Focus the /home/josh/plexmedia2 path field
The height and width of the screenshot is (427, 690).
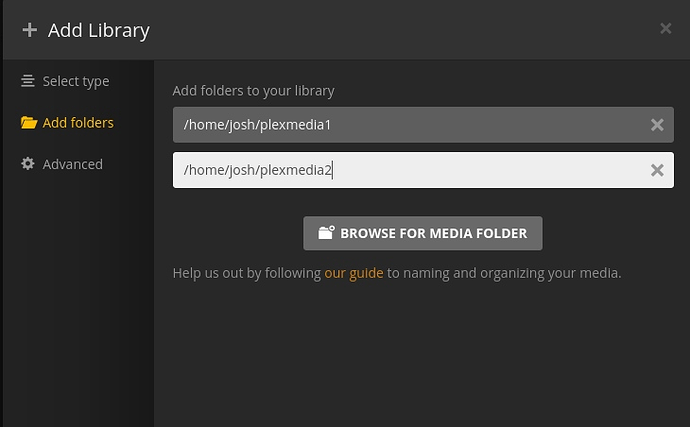[423, 170]
